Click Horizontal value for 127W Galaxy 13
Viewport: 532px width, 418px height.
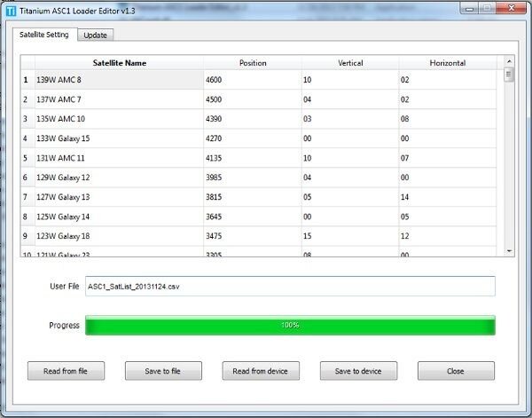(448, 197)
